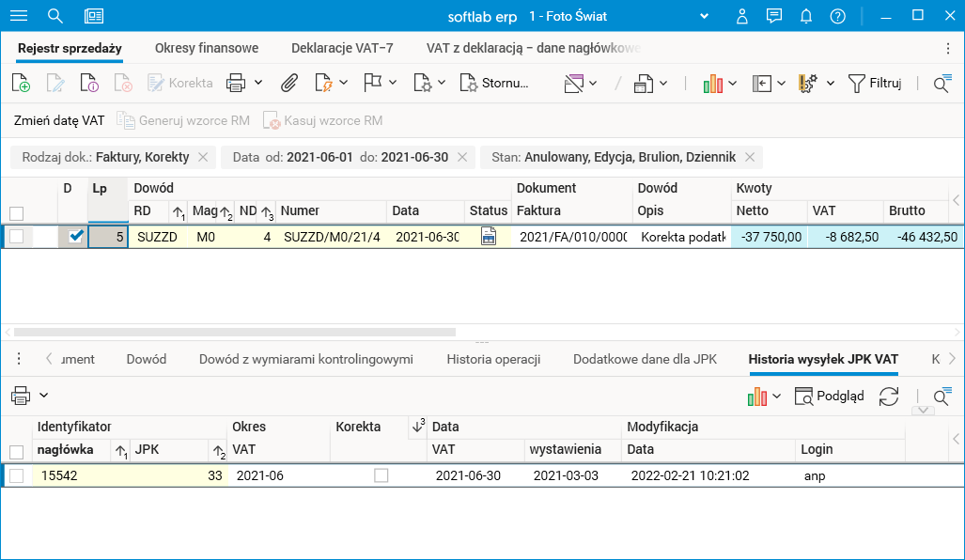This screenshot has height=560, width=965.
Task: Open the search list icon in main toolbar
Action: [x=942, y=83]
